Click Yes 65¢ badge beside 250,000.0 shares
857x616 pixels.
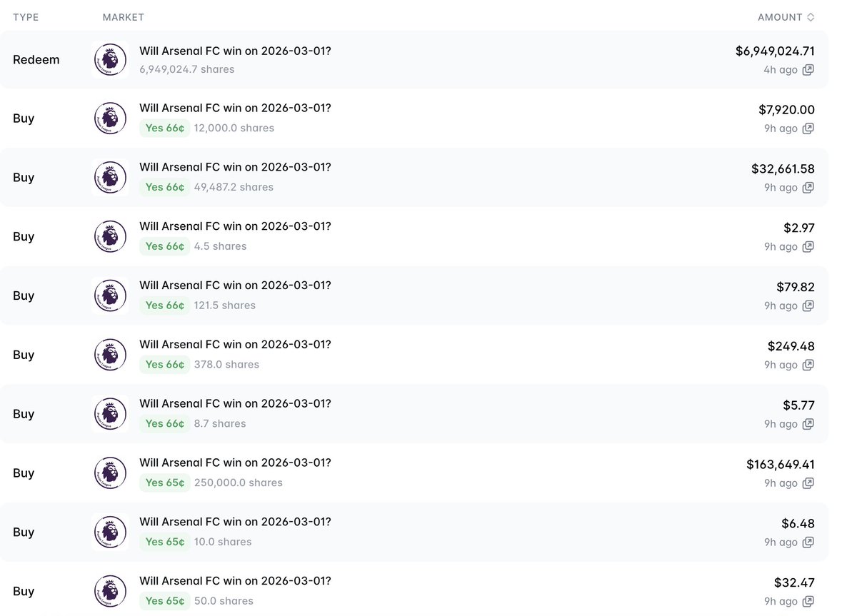pos(165,483)
